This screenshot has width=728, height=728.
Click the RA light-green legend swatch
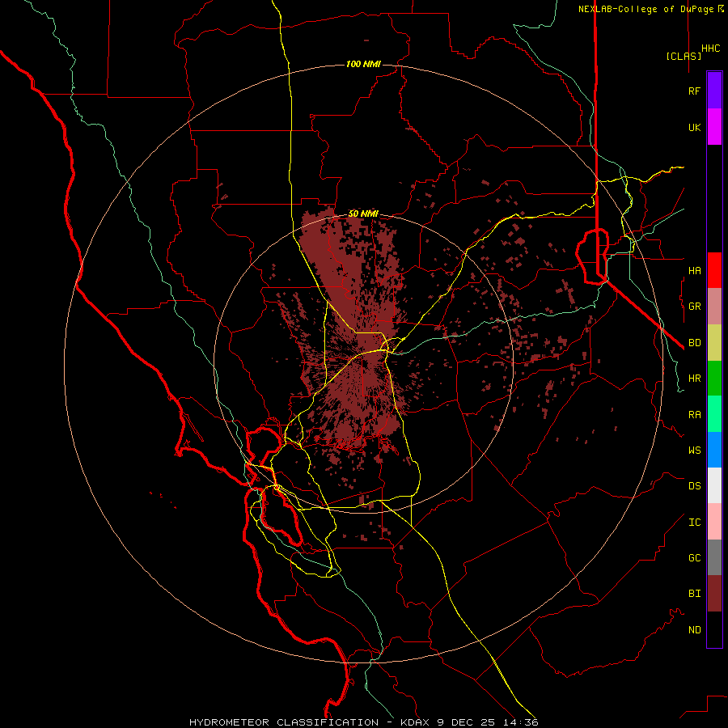tap(714, 414)
